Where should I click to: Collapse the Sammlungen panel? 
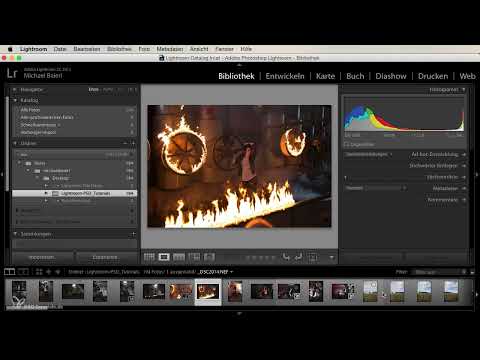click(x=15, y=234)
